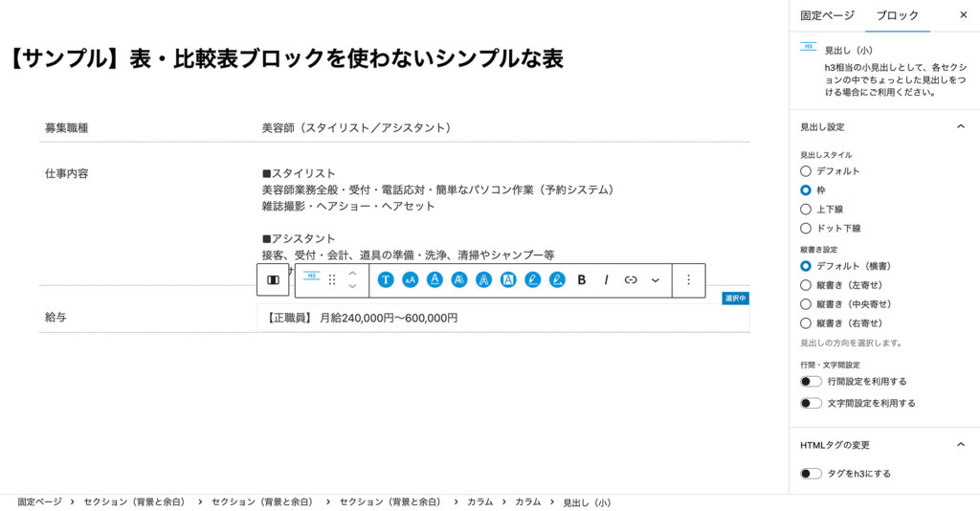Switch to the ブロック tab

[897, 15]
